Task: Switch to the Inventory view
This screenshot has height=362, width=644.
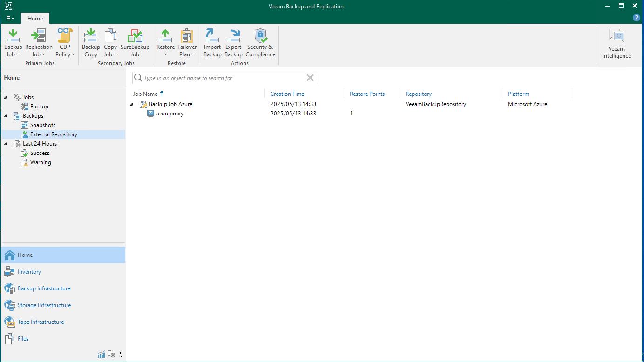Action: [63, 272]
